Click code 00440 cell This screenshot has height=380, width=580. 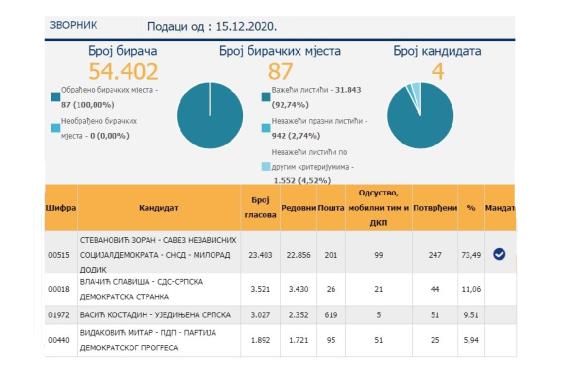point(59,340)
